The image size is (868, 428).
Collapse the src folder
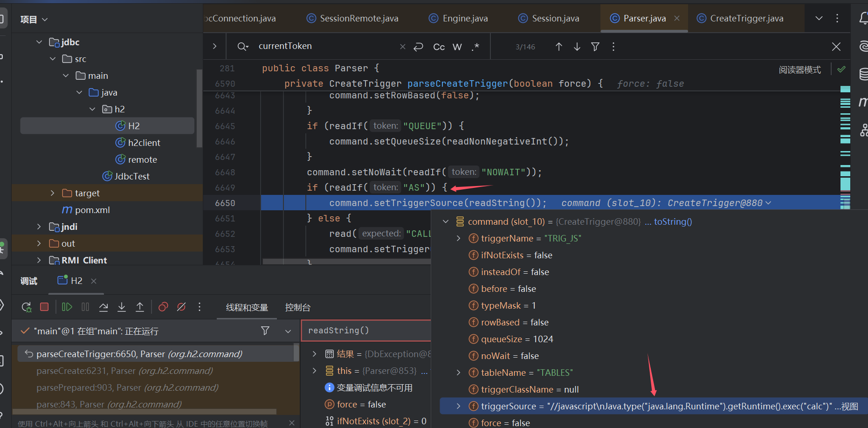pyautogui.click(x=53, y=59)
